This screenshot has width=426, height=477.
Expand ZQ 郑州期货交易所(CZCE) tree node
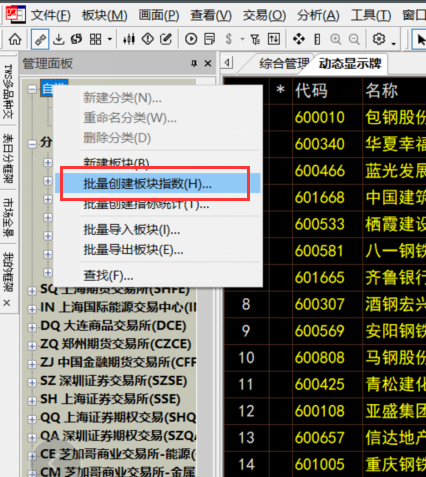pos(32,346)
